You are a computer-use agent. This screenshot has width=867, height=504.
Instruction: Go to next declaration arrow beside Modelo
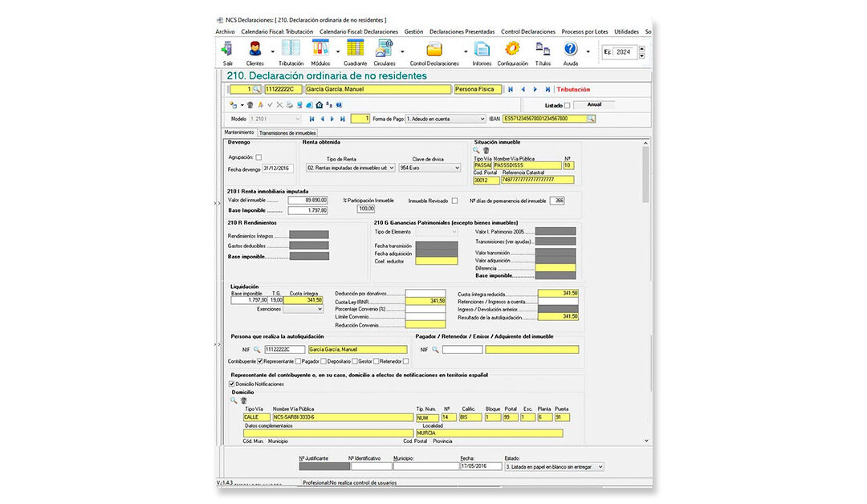click(x=332, y=119)
